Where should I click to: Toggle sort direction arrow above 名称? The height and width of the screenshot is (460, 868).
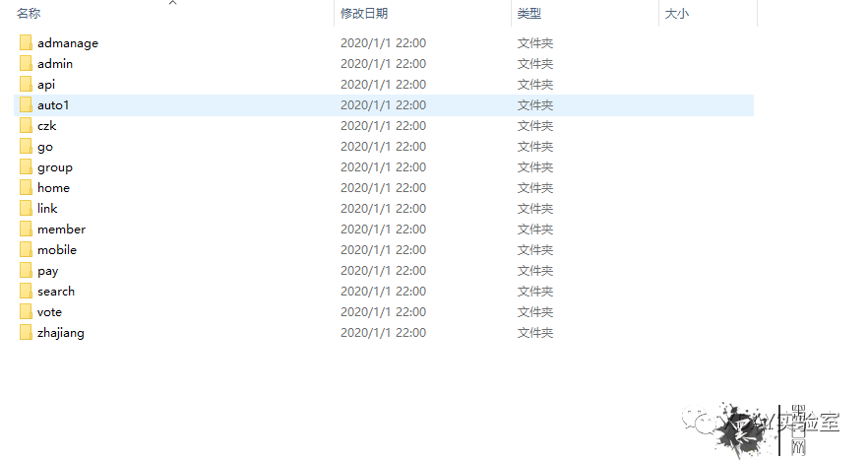173,3
